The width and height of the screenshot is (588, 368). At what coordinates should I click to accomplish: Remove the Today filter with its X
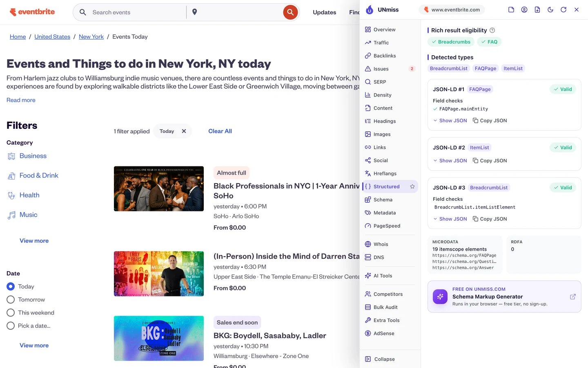[x=184, y=131]
